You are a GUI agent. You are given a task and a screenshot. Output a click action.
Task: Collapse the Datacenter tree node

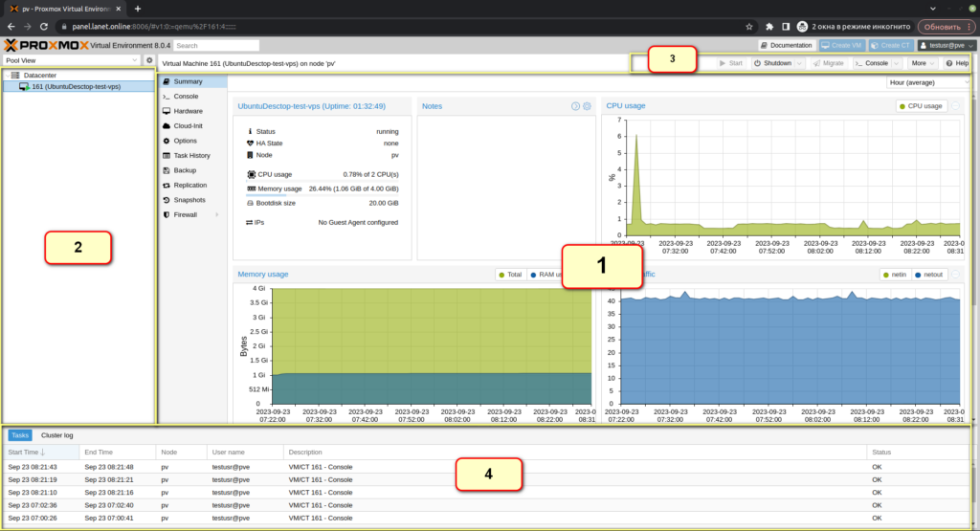[7, 75]
